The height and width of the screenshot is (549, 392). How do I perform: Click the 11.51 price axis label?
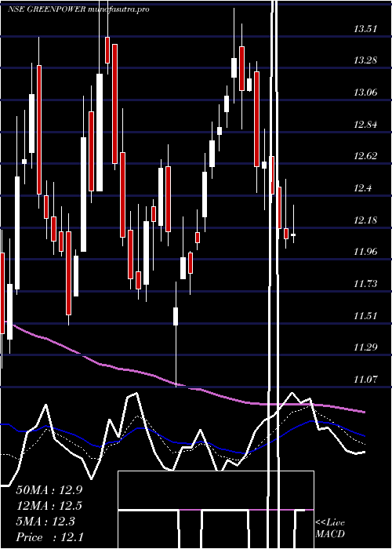click(x=365, y=316)
